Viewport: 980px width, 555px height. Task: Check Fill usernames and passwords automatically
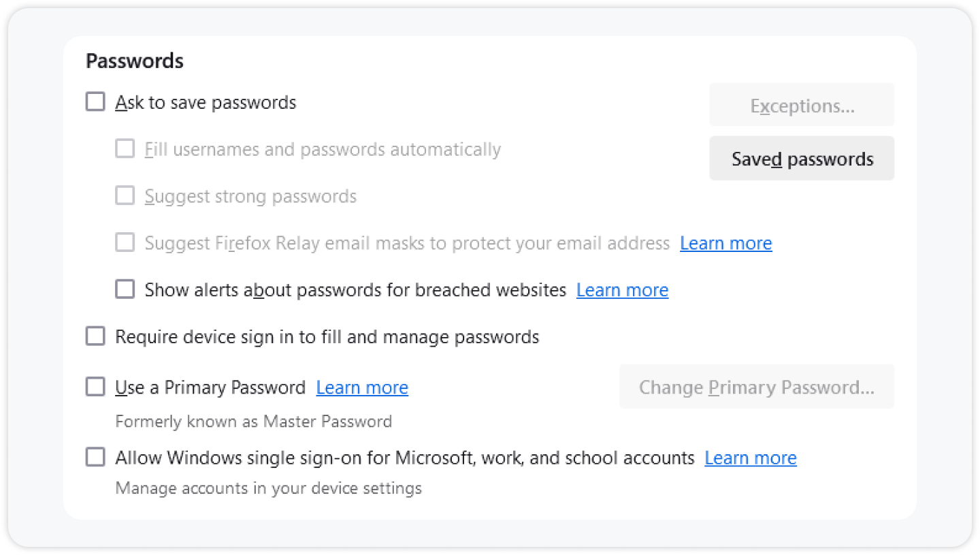tap(125, 148)
